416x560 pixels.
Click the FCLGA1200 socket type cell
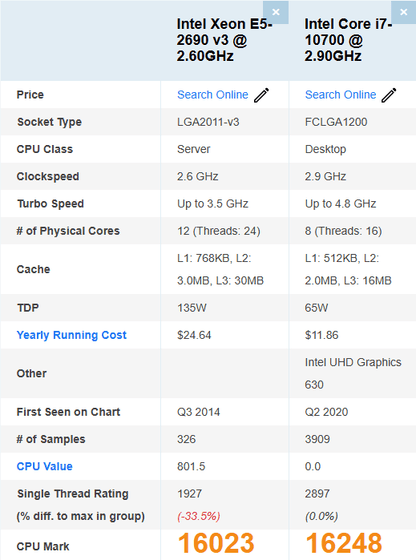336,122
